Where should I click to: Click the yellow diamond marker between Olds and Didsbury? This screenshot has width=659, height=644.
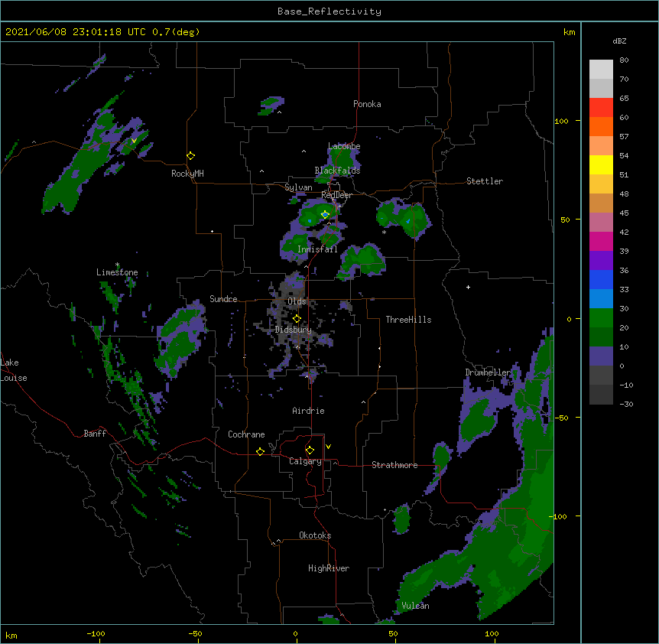[x=297, y=319]
